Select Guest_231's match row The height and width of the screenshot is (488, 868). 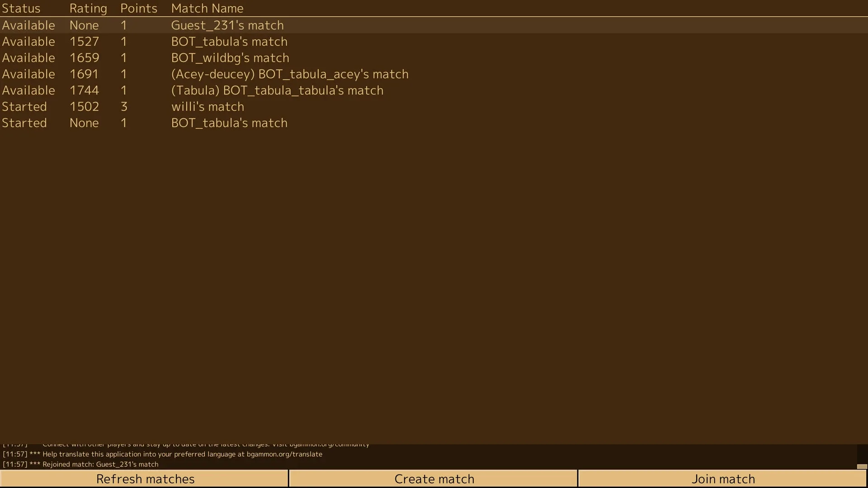pyautogui.click(x=227, y=25)
